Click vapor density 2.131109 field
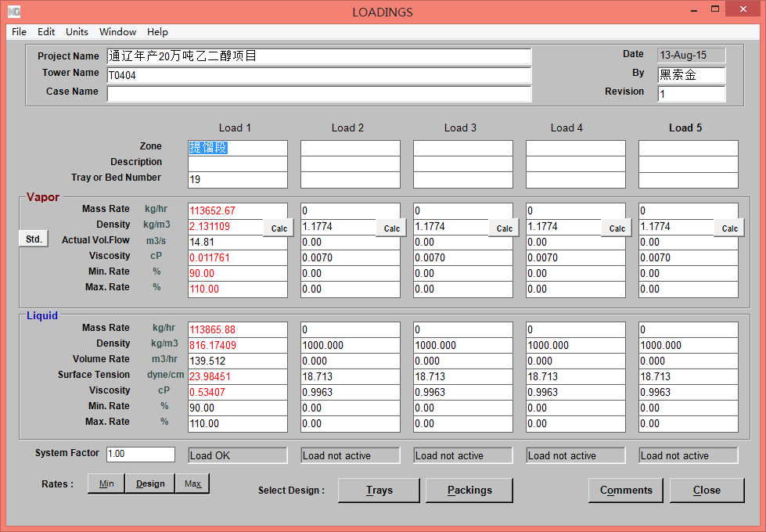Image resolution: width=766 pixels, height=532 pixels. coord(225,227)
